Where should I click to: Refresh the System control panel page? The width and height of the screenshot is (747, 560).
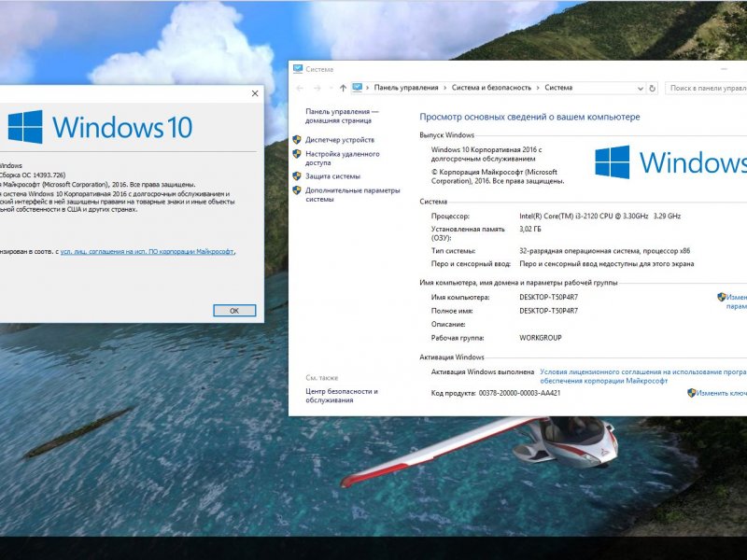click(652, 88)
